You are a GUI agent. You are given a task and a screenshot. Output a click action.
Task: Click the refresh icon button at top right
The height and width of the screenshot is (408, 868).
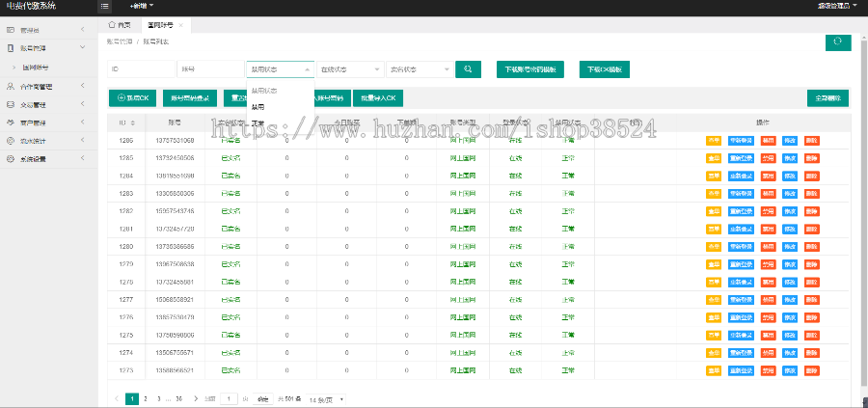[x=838, y=42]
